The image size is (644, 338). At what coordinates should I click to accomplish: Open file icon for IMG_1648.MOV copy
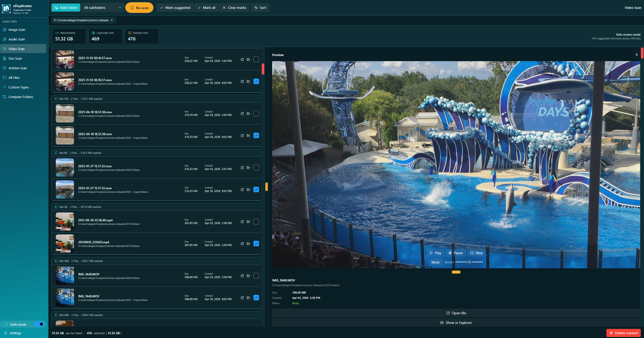242,298
